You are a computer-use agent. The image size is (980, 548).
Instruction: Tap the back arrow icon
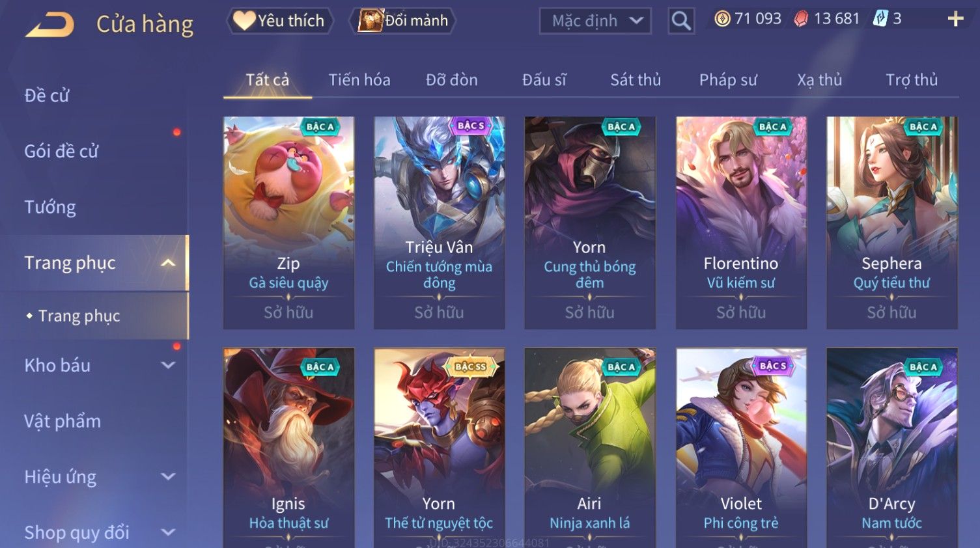[x=49, y=25]
